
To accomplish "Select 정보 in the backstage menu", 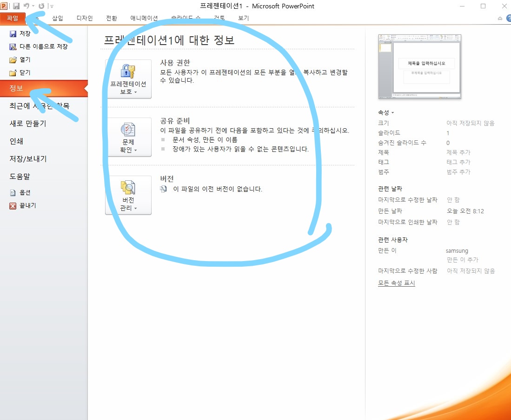I will coord(44,88).
